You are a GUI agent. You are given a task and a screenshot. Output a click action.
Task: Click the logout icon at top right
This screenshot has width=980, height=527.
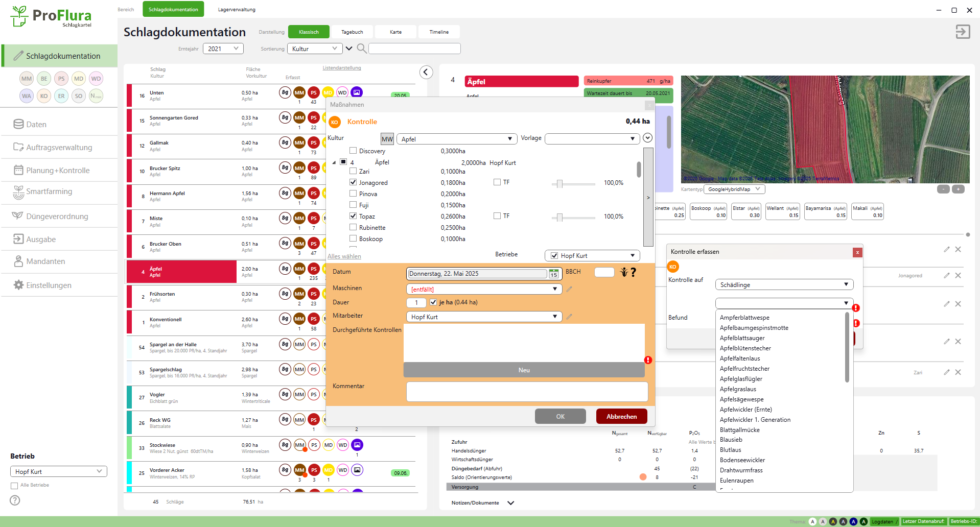click(x=962, y=32)
